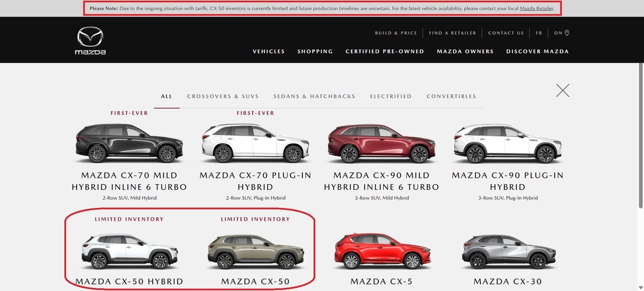
Task: Open the Mazda Retailer link in the notice
Action: (537, 9)
